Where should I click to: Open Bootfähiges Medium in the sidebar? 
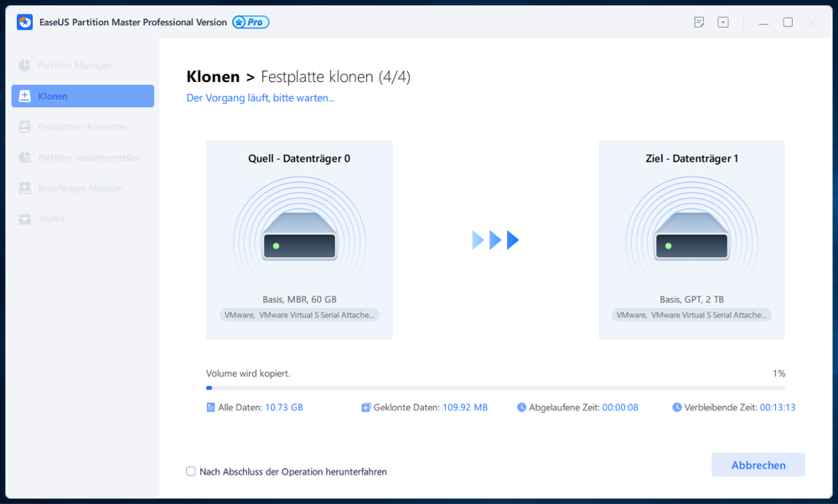pyautogui.click(x=83, y=188)
